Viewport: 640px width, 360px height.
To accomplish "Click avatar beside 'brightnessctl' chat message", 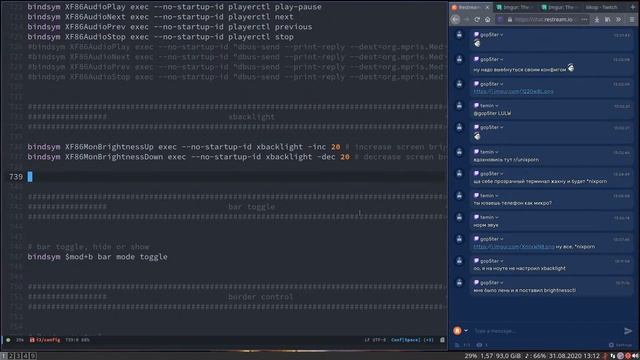I will pyautogui.click(x=459, y=282).
